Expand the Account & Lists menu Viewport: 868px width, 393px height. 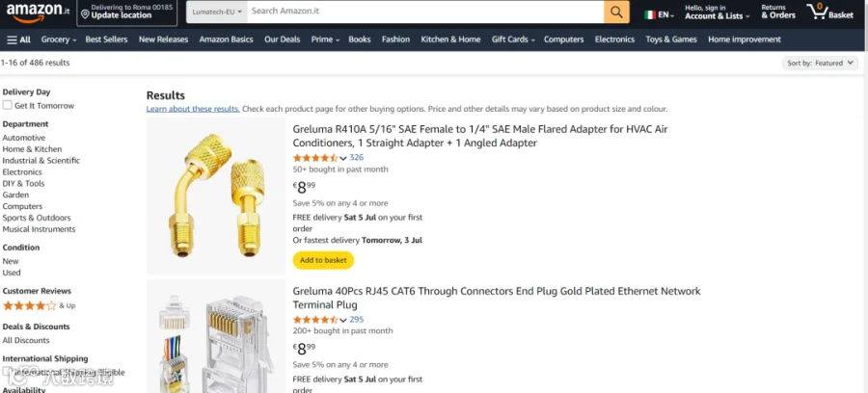coord(717,13)
